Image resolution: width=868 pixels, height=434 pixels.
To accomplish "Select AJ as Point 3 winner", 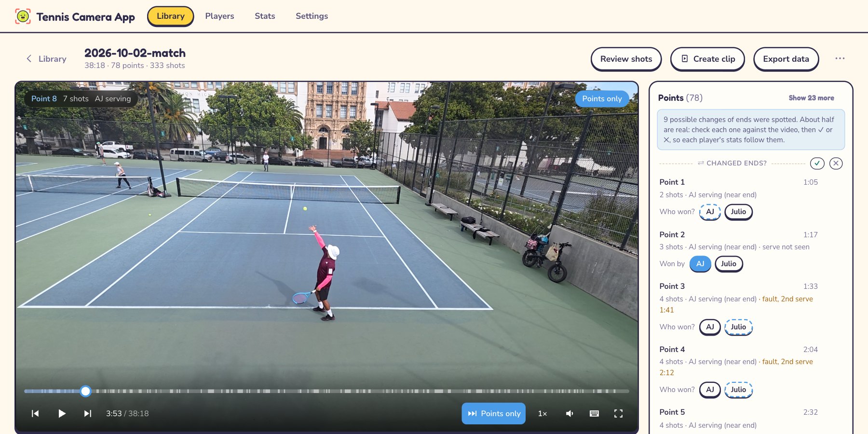I will point(710,327).
